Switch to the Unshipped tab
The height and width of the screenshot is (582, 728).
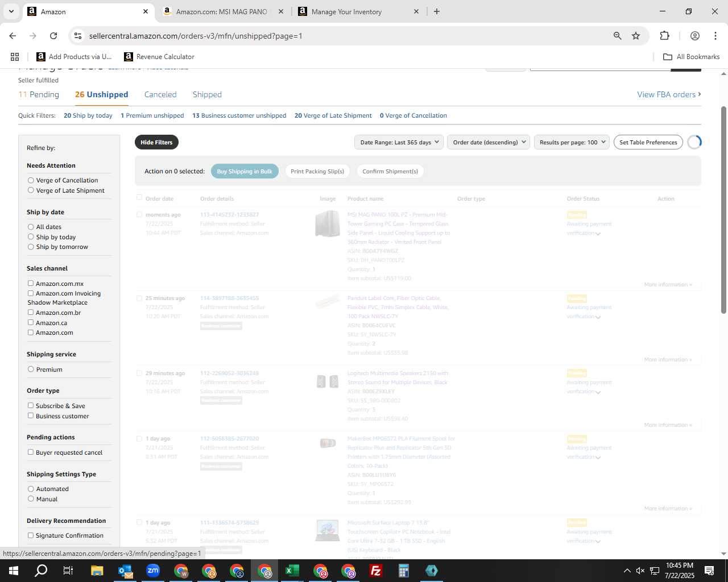[x=102, y=94]
